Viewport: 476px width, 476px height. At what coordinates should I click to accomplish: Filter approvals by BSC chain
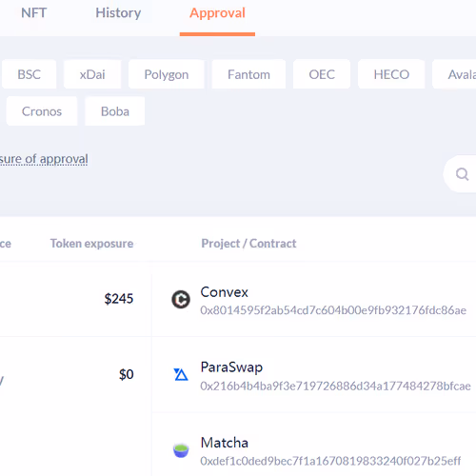(x=30, y=74)
